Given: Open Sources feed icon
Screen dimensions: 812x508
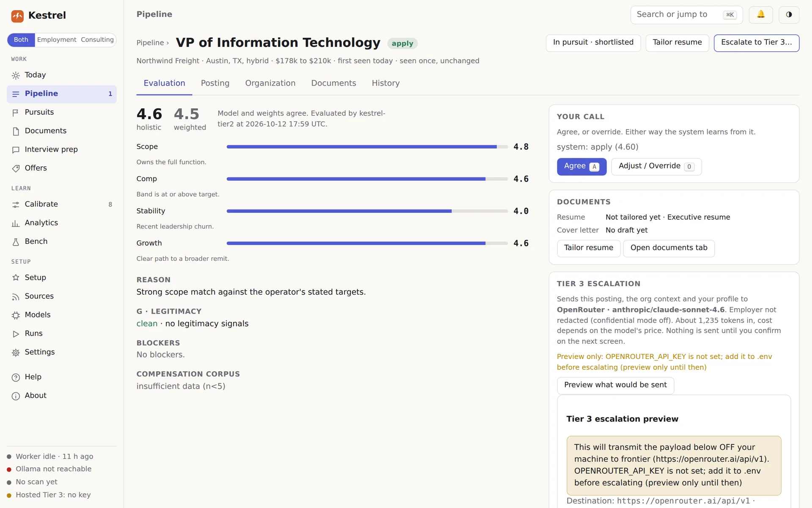Looking at the screenshot, I should coord(16,297).
